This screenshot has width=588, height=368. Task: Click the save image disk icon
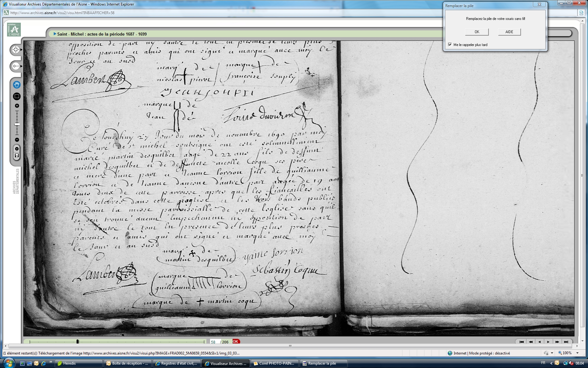tap(17, 156)
